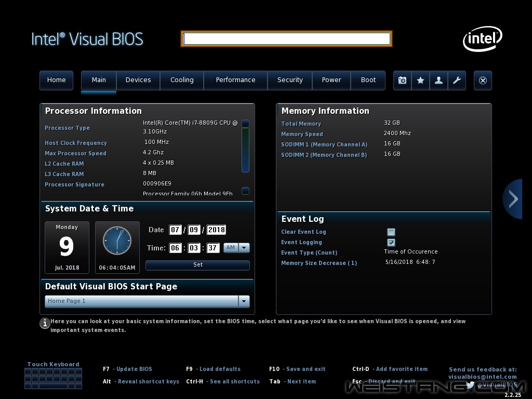The width and height of the screenshot is (532, 399).
Task: Go to next page with right chevron
Action: [x=513, y=199]
